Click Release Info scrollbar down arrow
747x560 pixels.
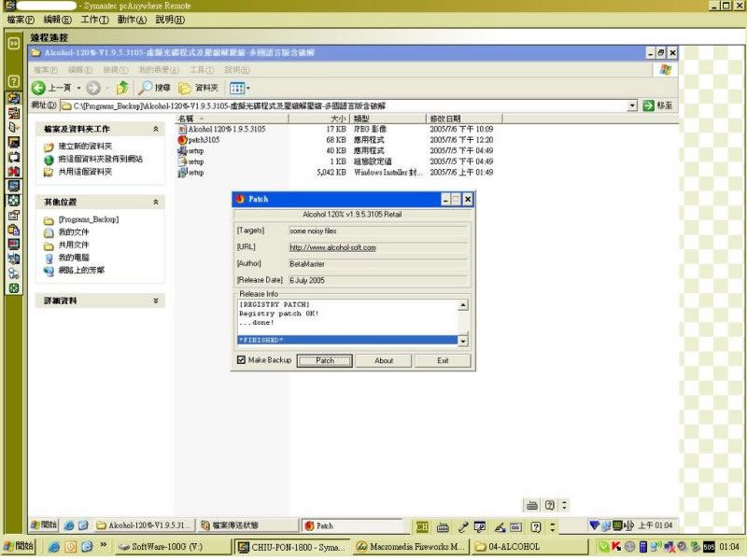[462, 341]
